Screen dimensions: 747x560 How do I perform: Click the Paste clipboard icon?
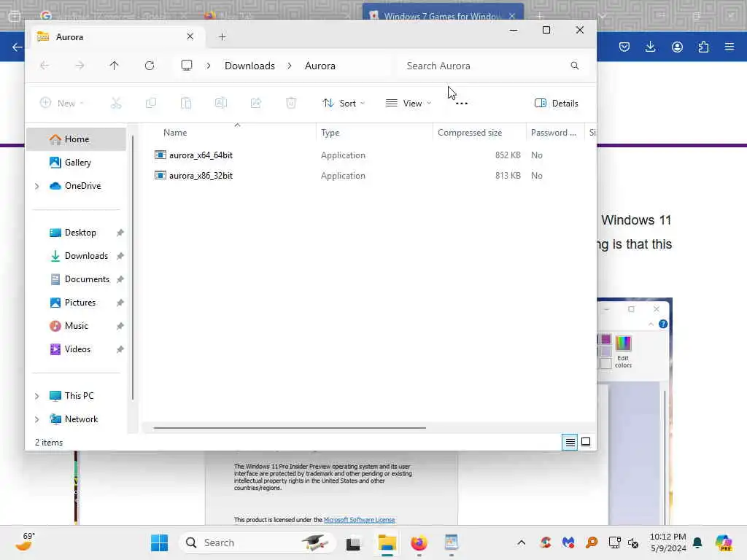point(186,103)
